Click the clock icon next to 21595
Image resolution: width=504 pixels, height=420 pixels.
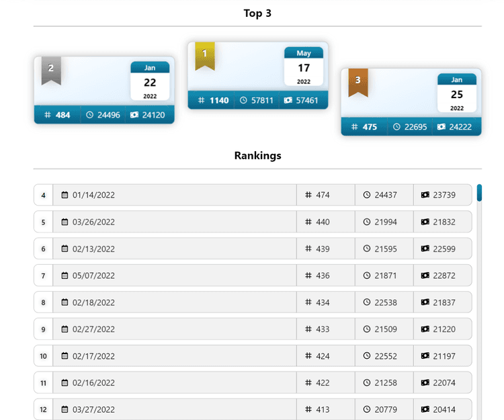[x=367, y=249]
